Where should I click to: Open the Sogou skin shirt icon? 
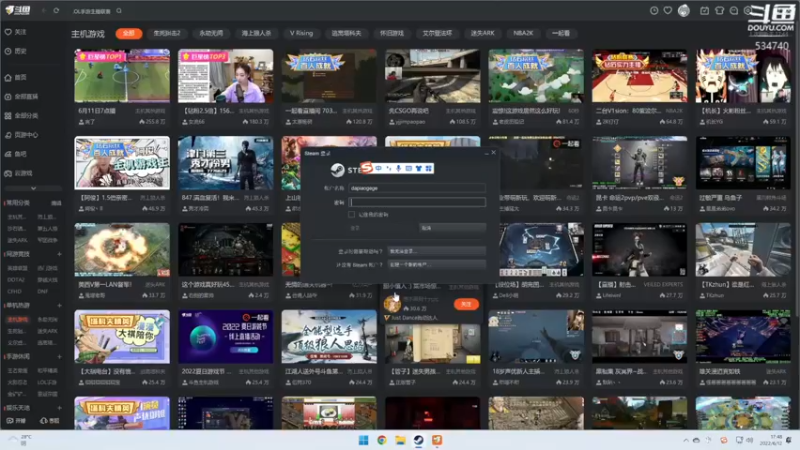click(418, 168)
